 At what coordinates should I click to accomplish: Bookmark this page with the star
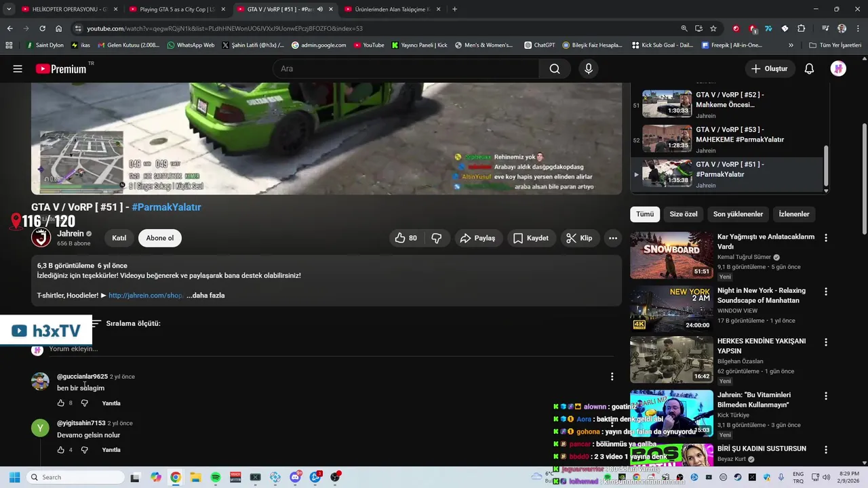[713, 28]
